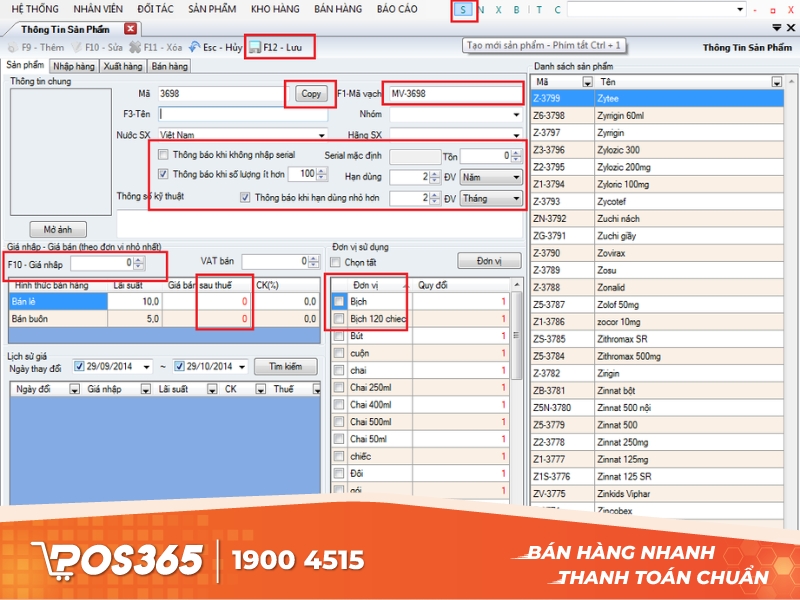Screen dimensions: 800x600
Task: Open the NHÂN VIÊN menu
Action: tap(98, 9)
